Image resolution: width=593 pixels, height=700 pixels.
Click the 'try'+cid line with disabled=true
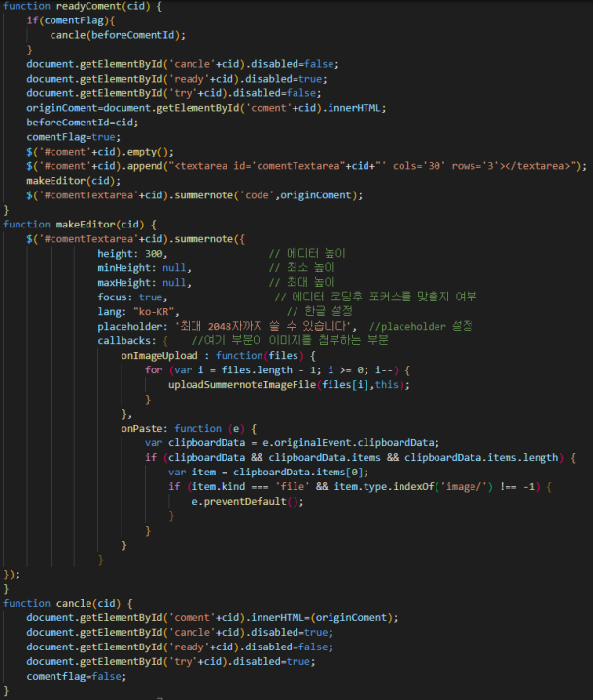pos(171,662)
